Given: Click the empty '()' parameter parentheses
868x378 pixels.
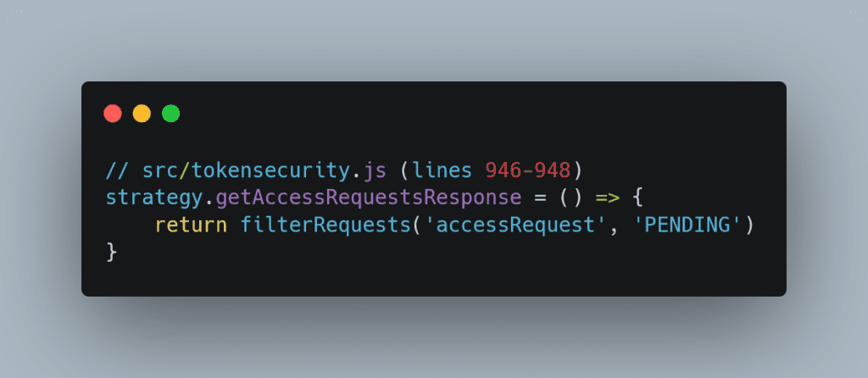Looking at the screenshot, I should pyautogui.click(x=570, y=198).
